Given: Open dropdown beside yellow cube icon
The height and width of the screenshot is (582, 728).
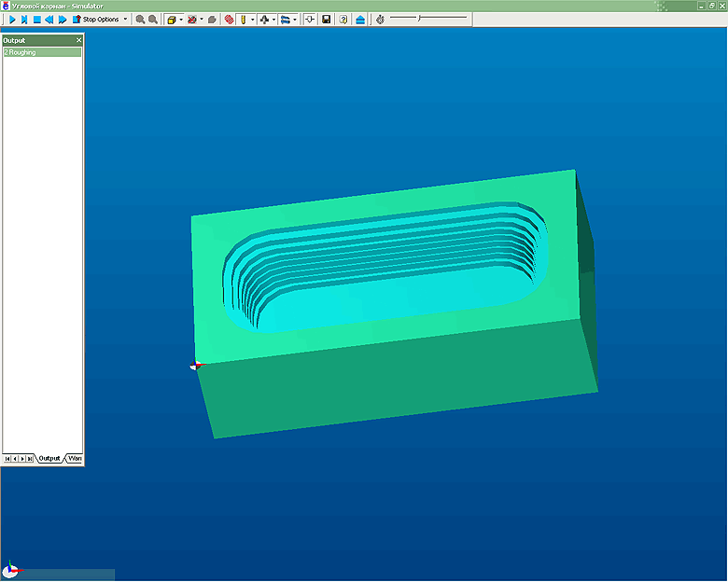Looking at the screenshot, I should (x=181, y=20).
